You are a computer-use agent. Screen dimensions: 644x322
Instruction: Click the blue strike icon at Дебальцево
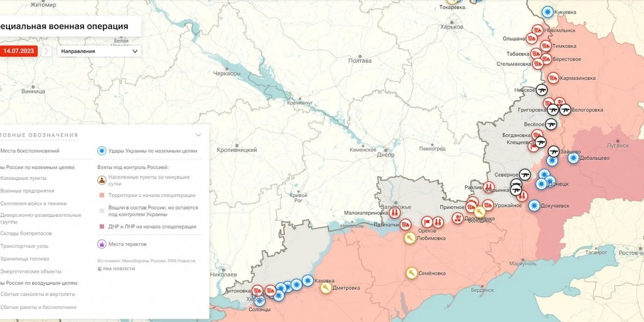(x=574, y=158)
